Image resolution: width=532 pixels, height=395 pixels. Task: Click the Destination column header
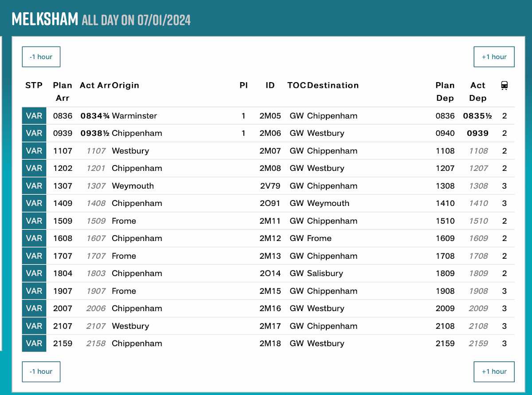pos(332,85)
